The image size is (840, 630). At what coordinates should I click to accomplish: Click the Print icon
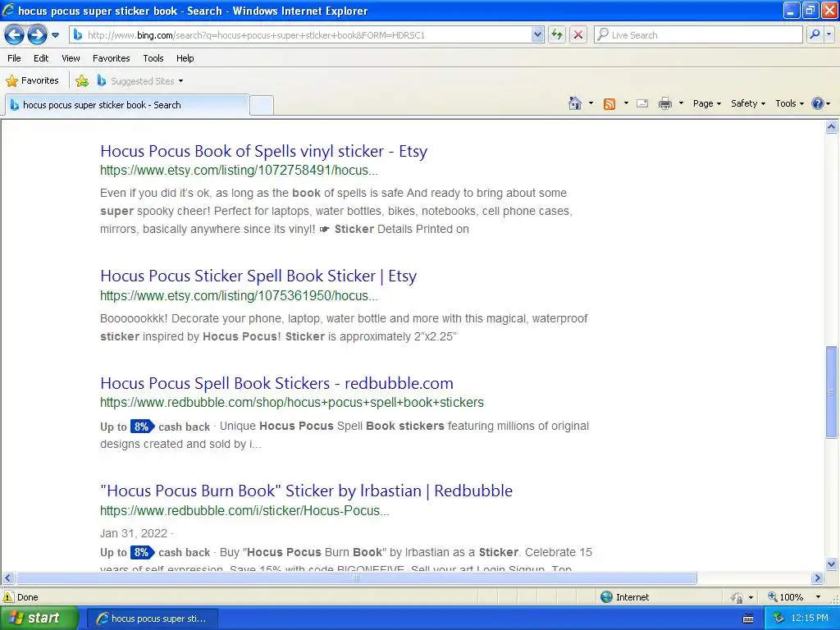(x=664, y=103)
